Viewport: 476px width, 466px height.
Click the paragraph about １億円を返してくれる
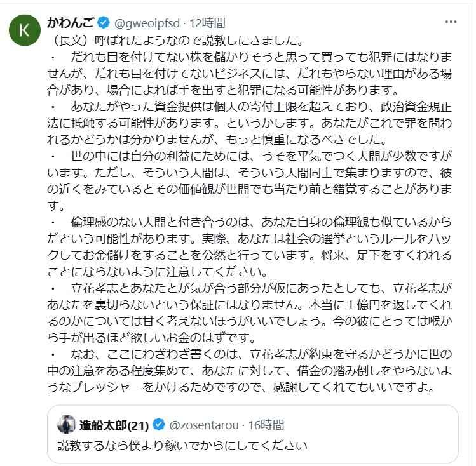pos(248,302)
